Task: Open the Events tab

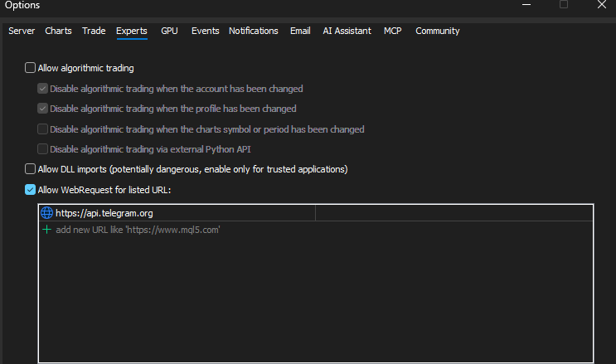Action: 205,31
